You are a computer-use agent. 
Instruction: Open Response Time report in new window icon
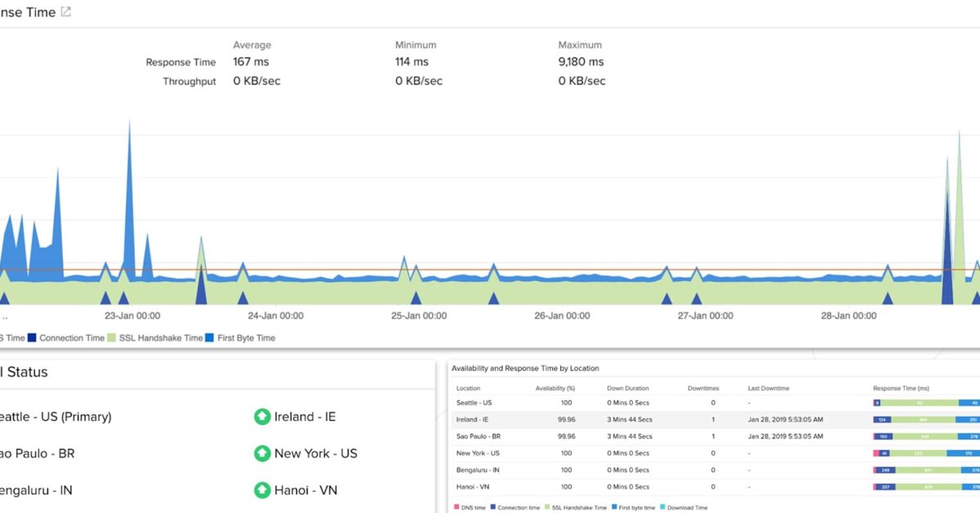coord(65,12)
